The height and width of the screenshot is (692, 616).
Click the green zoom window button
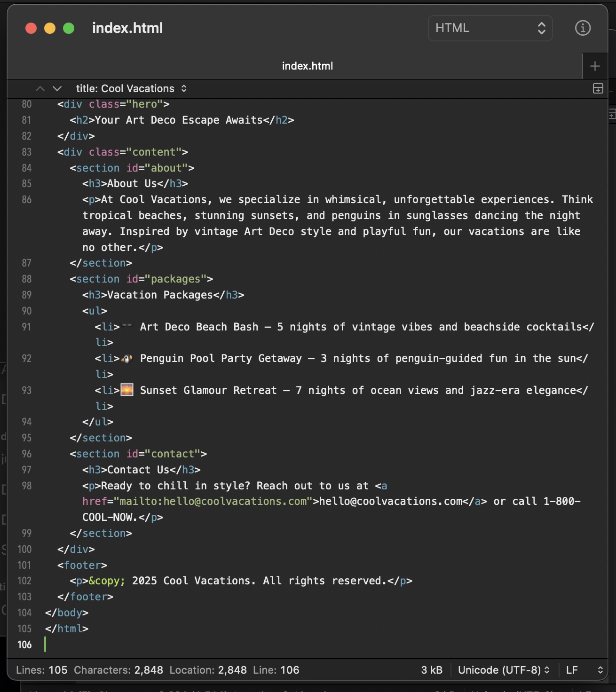[x=69, y=28]
